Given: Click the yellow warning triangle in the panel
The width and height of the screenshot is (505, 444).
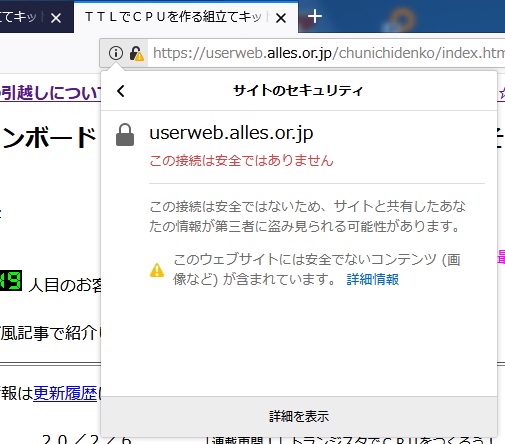Looking at the screenshot, I should pos(157,270).
